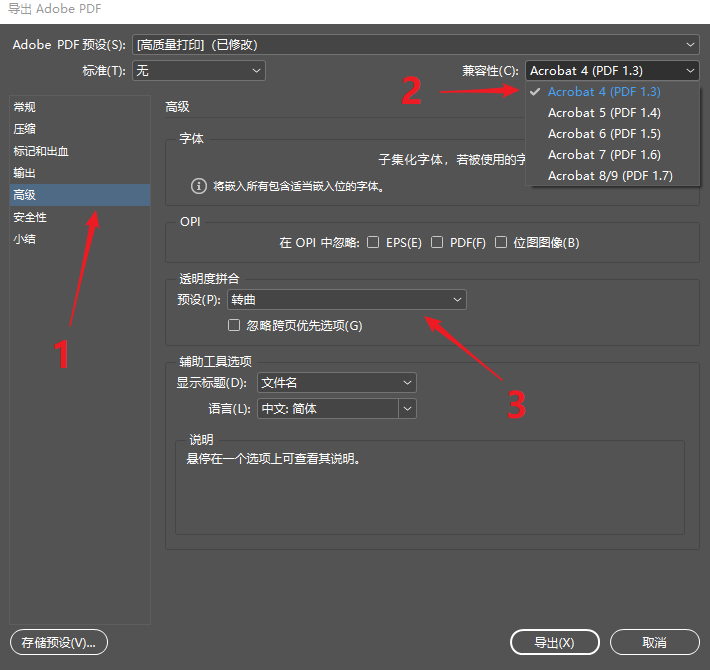Expand the 语言(L) combo box
The width and height of the screenshot is (710, 670).
(x=407, y=408)
